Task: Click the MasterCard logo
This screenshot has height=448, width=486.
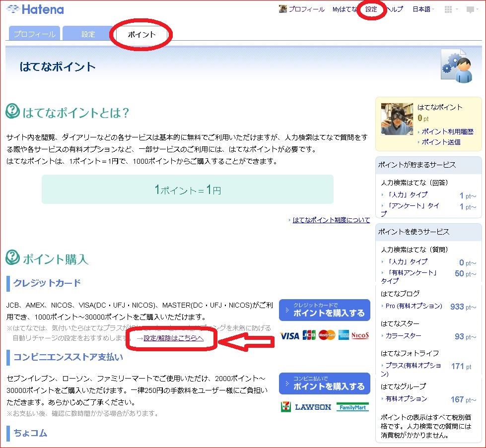Action: tap(327, 335)
